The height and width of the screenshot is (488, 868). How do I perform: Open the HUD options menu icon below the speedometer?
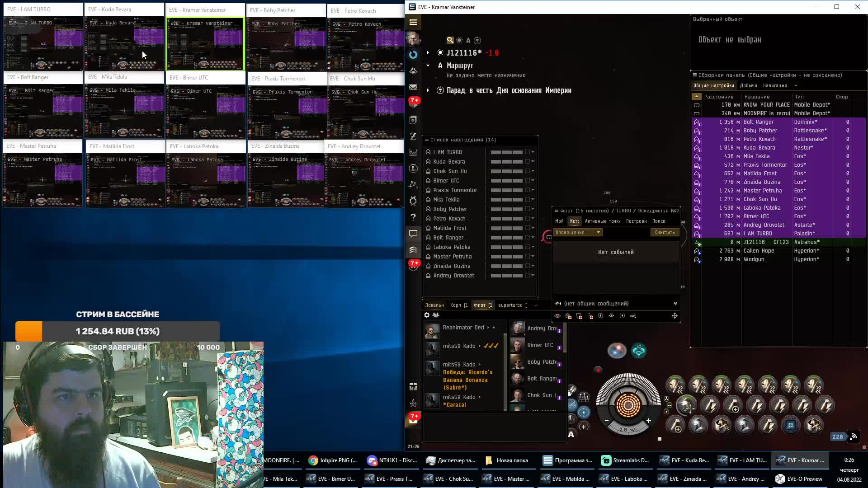pos(659,439)
